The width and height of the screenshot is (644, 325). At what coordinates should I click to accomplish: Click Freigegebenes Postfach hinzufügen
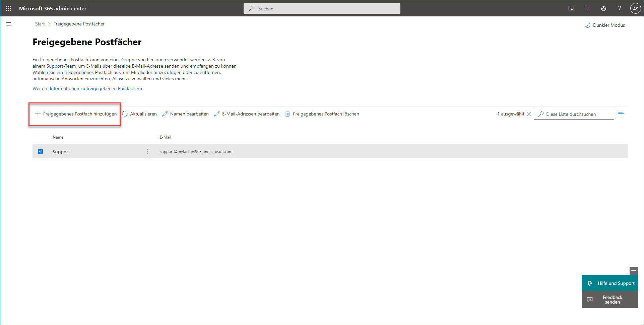[x=76, y=114]
